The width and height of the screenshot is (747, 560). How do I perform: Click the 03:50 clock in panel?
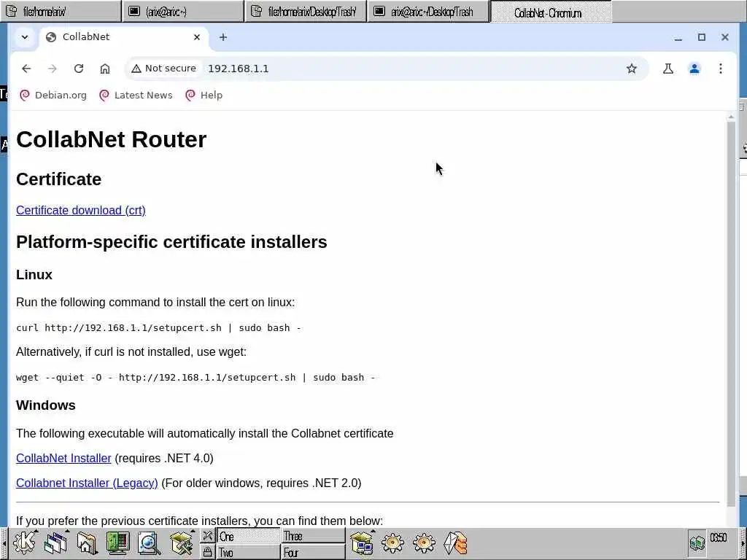719,537
